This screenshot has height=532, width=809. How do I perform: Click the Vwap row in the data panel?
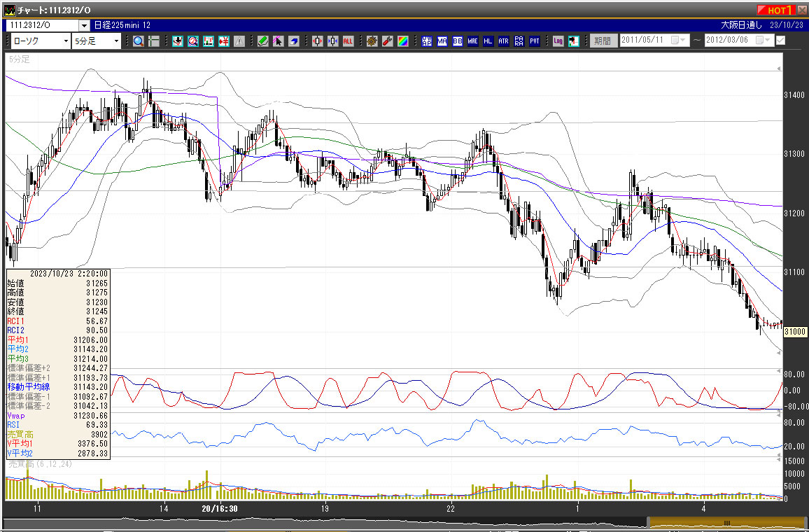pyautogui.click(x=58, y=415)
